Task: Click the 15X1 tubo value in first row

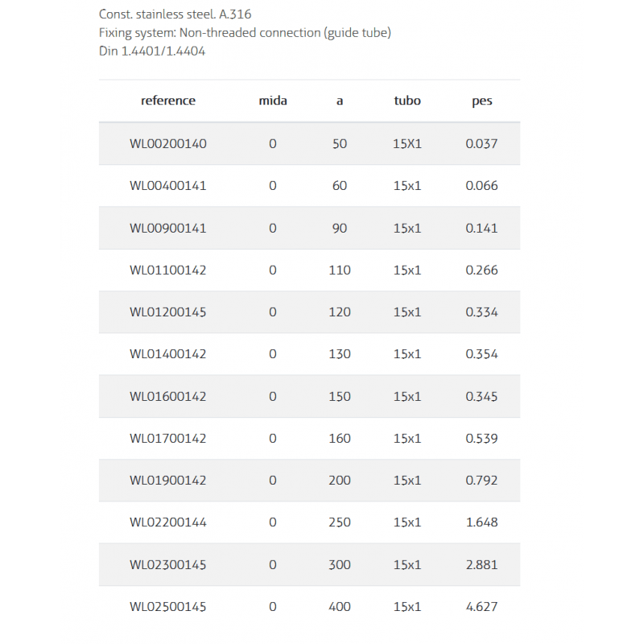Action: pyautogui.click(x=407, y=144)
